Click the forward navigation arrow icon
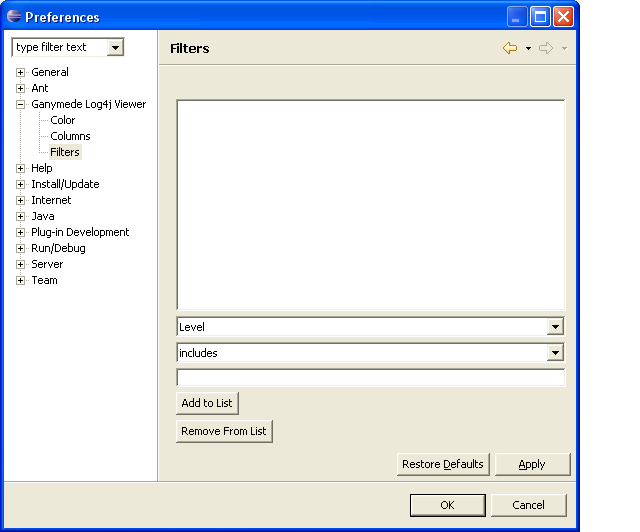 546,48
